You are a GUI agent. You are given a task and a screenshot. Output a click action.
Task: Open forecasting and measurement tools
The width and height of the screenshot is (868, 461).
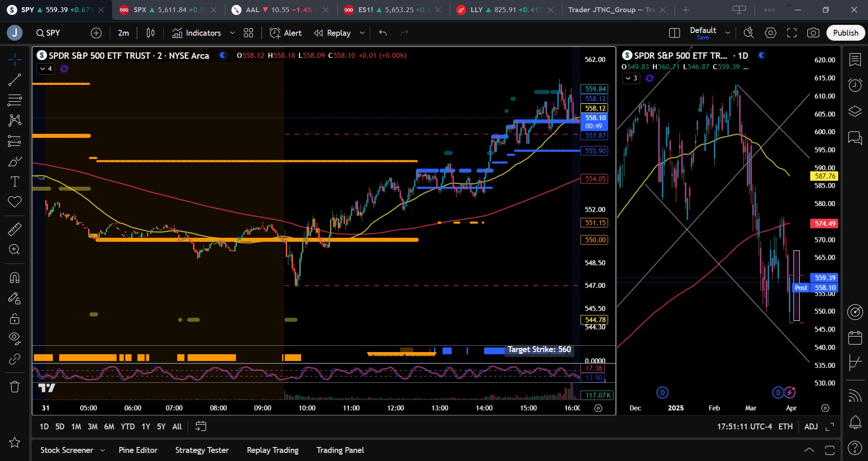pyautogui.click(x=14, y=141)
